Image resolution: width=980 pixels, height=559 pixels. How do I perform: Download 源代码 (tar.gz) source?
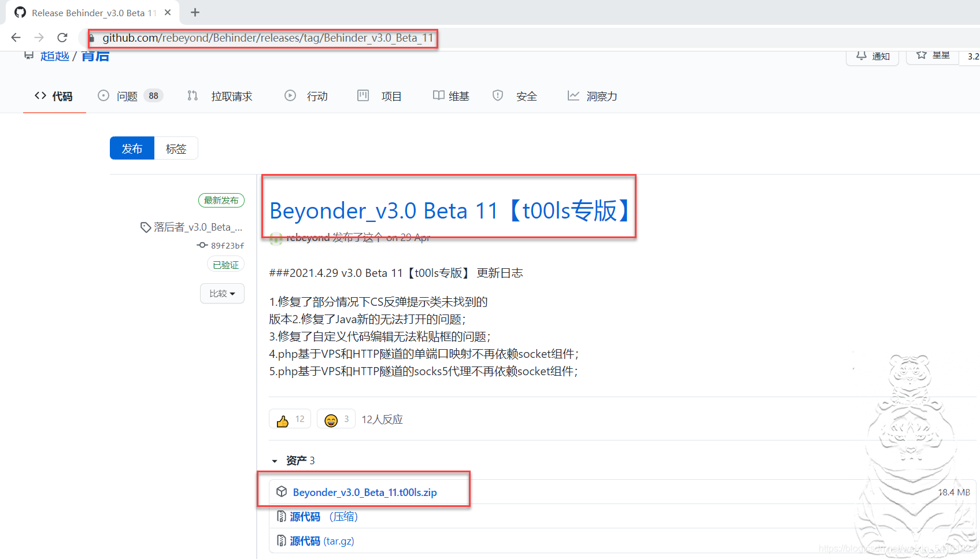[x=322, y=541]
